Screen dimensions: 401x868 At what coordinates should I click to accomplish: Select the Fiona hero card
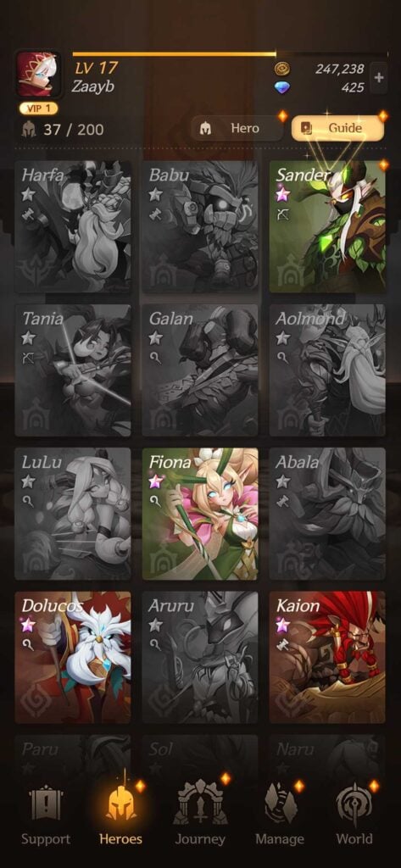point(200,514)
